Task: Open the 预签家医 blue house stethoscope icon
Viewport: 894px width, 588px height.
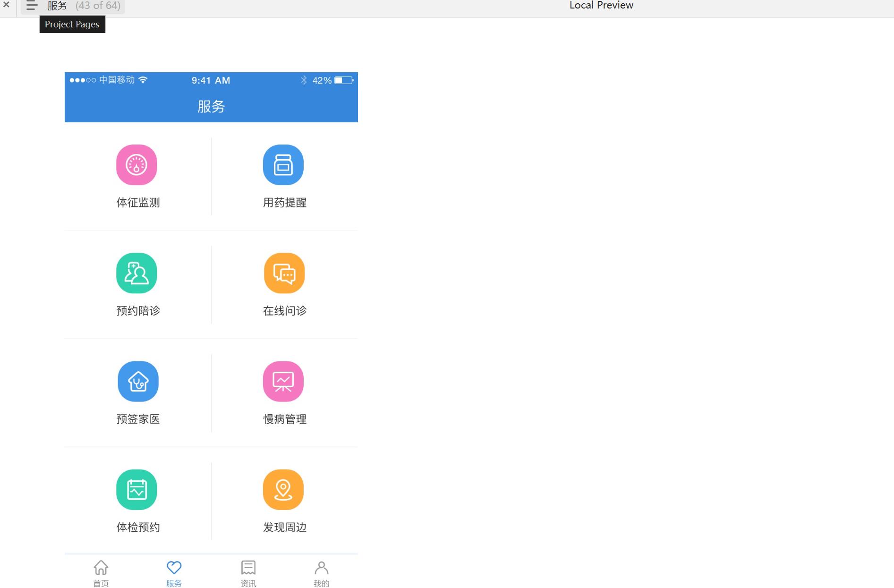Action: [x=138, y=381]
